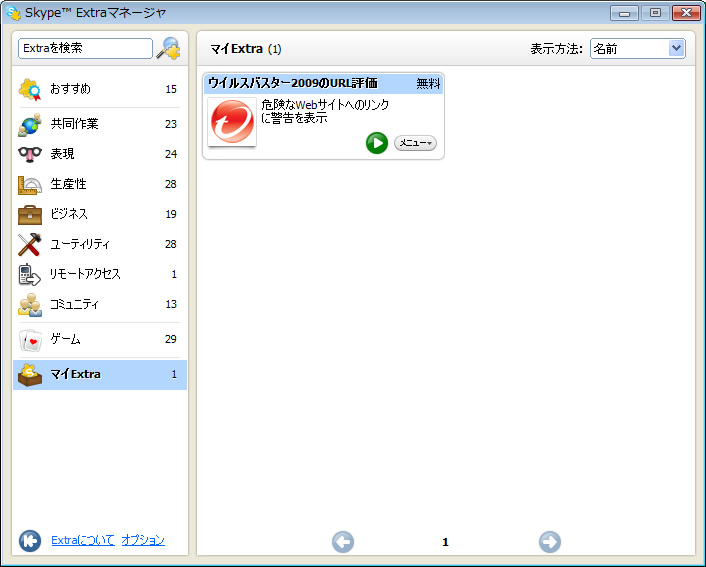This screenshot has height=567, width=706.
Task: Select the 共同作業 globe icon
Action: click(30, 124)
